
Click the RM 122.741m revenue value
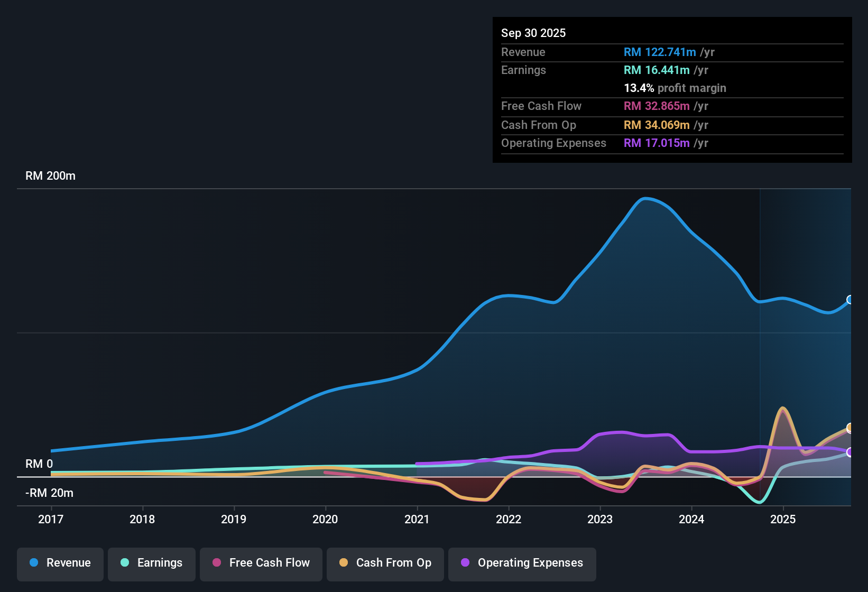(660, 52)
